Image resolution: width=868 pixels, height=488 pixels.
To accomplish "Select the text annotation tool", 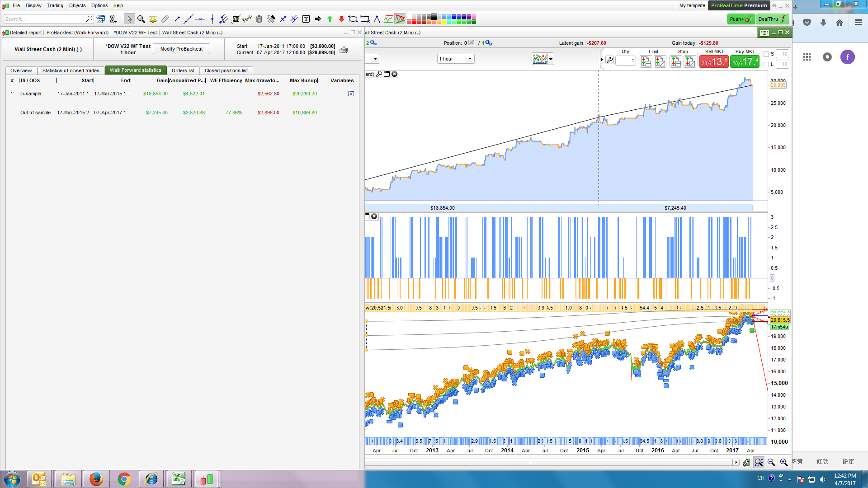I will 306,19.
